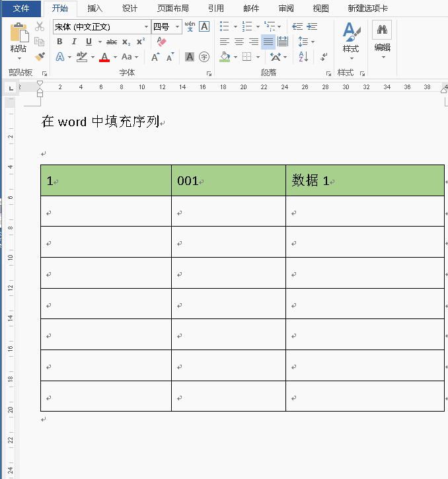The height and width of the screenshot is (479, 448).
Task: Click the Shrink Font icon
Action: point(170,57)
